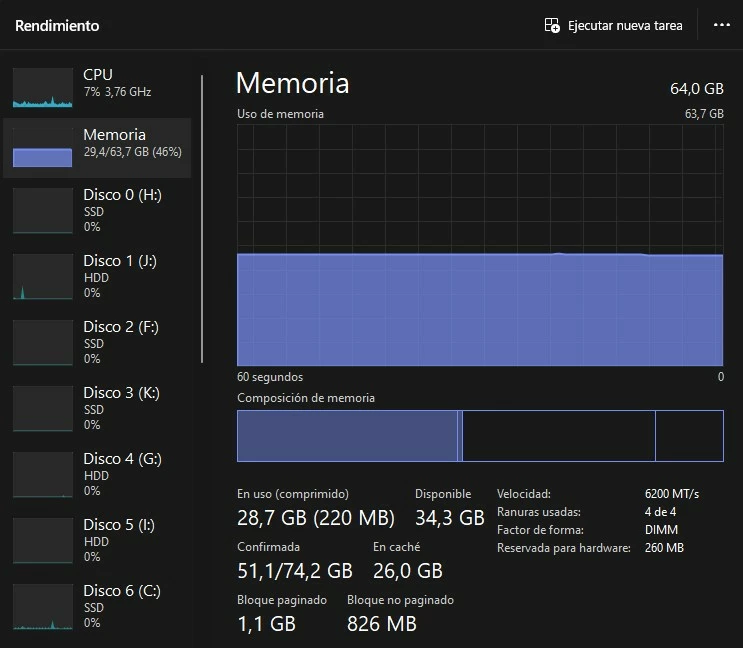
Task: Click the in-use segment of memory composition bar
Action: point(347,436)
